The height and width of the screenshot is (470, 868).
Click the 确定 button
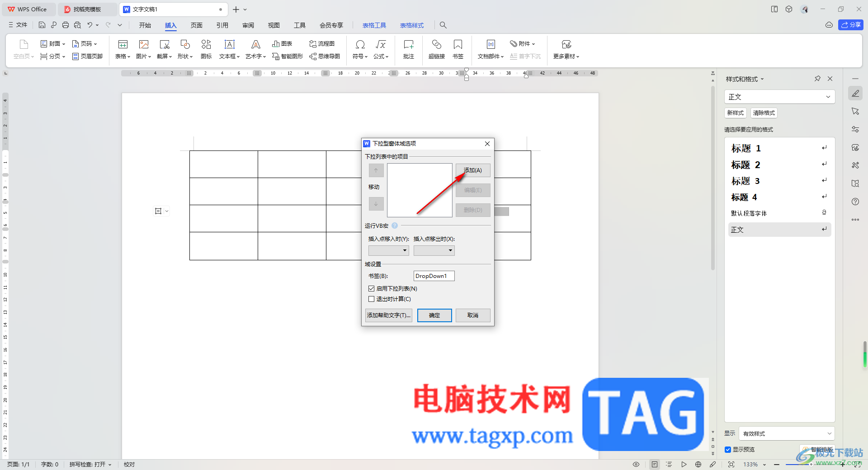(434, 315)
